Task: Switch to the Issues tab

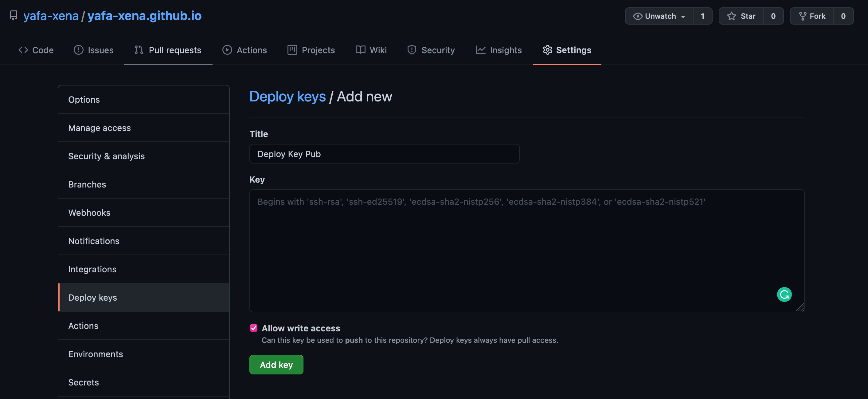Action: pos(94,50)
